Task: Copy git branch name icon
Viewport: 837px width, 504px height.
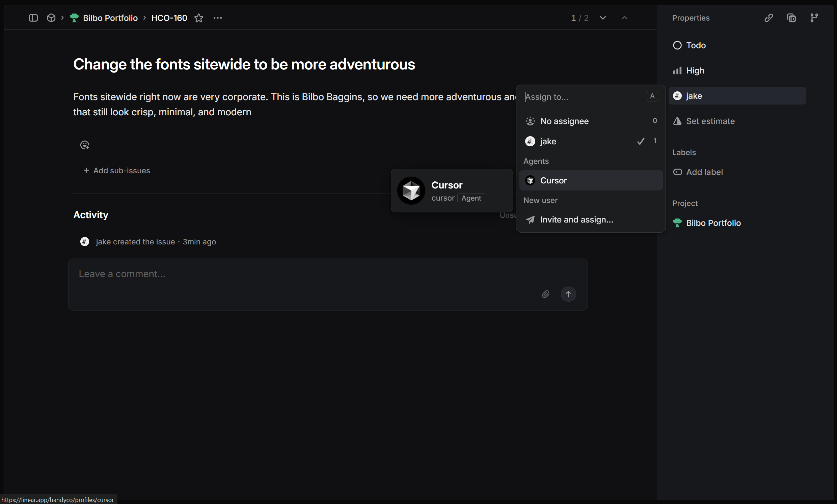Action: coord(814,18)
